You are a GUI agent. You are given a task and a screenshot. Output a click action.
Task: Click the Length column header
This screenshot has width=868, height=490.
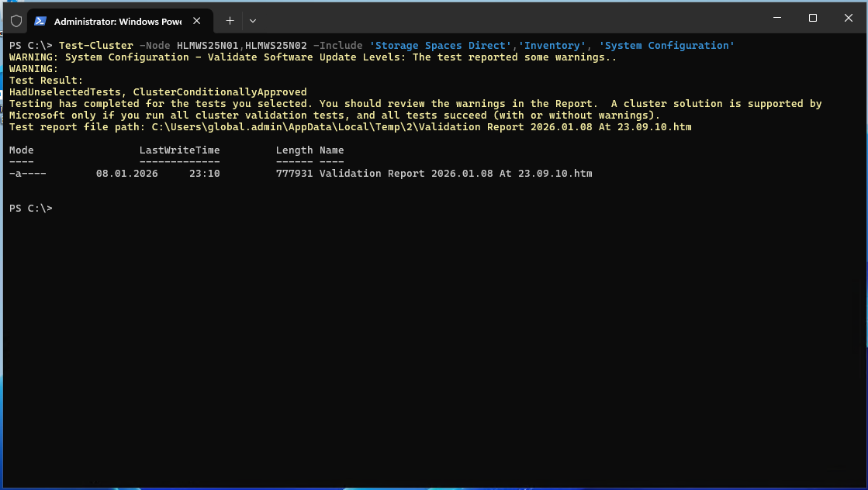tap(294, 150)
